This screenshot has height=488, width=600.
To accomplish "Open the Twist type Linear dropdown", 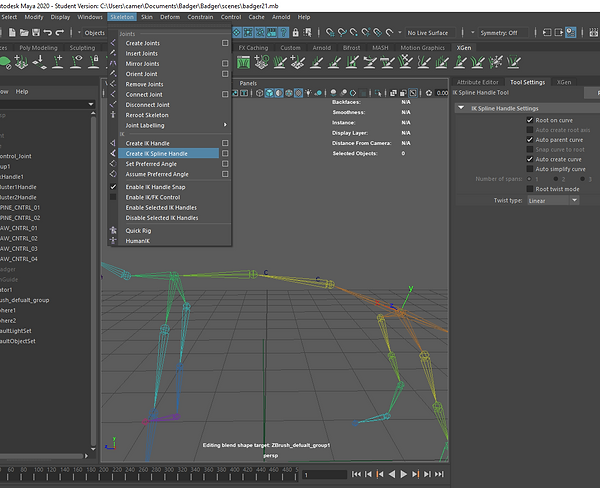I will (x=553, y=201).
